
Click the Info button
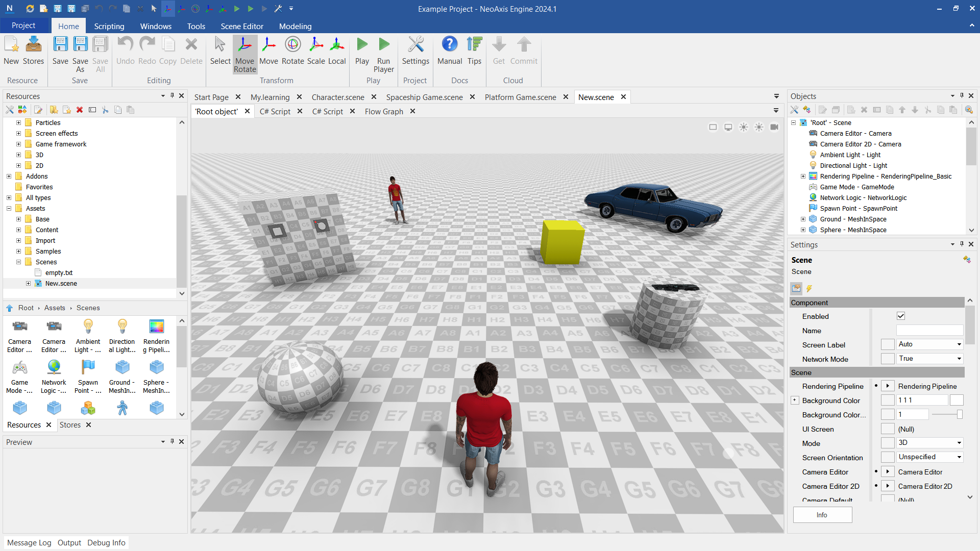tap(822, 515)
